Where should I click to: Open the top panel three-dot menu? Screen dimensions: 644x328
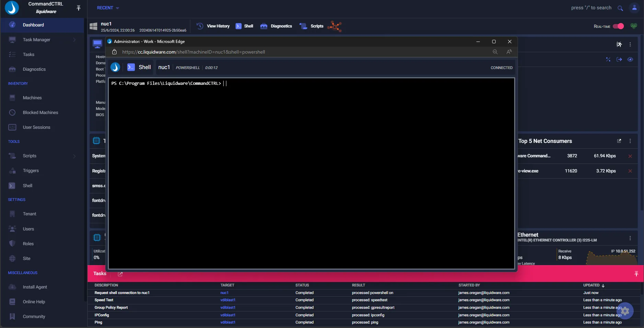(630, 44)
